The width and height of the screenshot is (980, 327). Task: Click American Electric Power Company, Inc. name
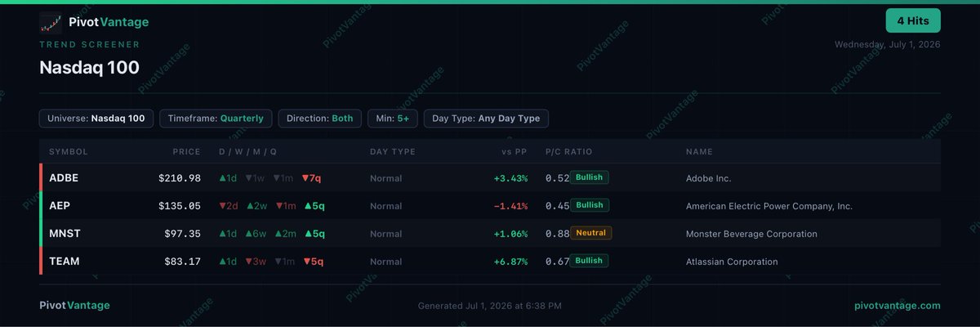coord(769,206)
